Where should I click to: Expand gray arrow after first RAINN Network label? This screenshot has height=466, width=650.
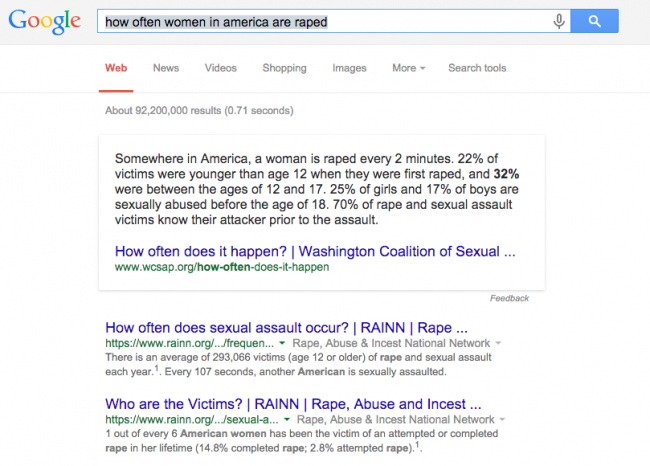pyautogui.click(x=498, y=343)
